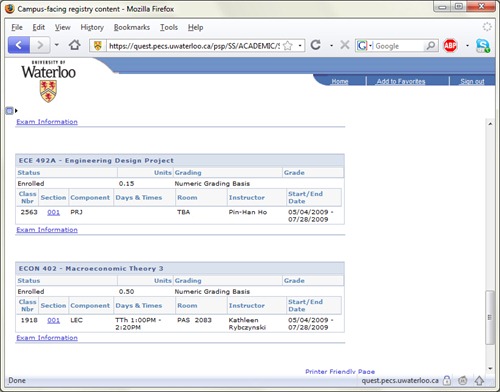Viewport: 500px width, 392px height.
Task: Open the Google search engine selector
Action: pyautogui.click(x=364, y=46)
